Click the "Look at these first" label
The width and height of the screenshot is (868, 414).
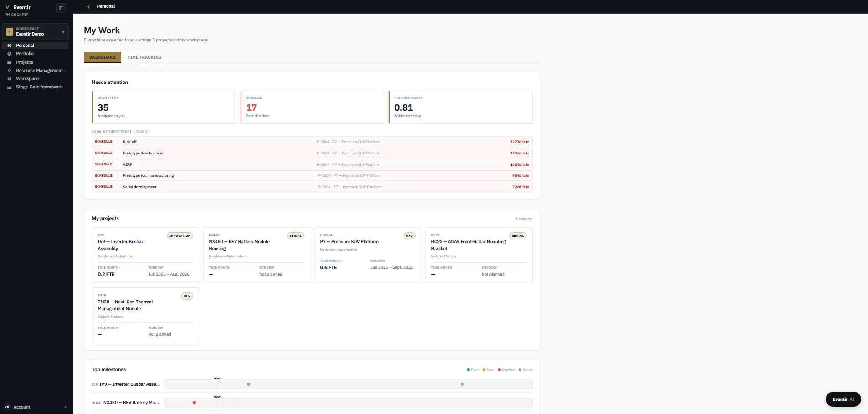pos(112,132)
